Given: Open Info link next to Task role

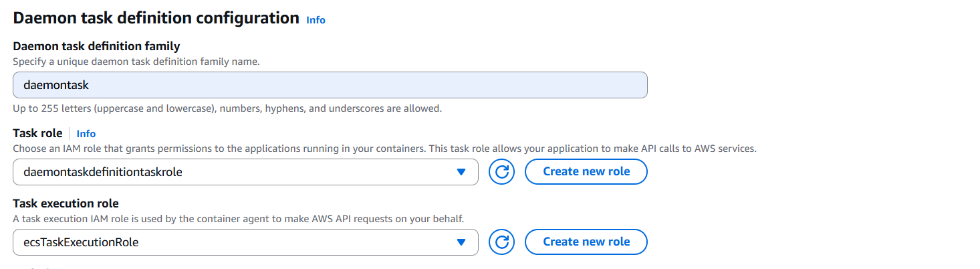Looking at the screenshot, I should (x=86, y=134).
